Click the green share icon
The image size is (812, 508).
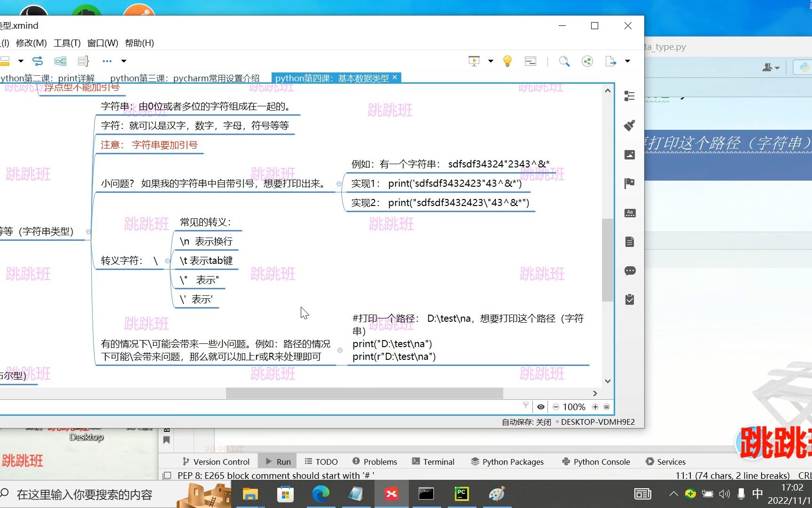tap(587, 61)
